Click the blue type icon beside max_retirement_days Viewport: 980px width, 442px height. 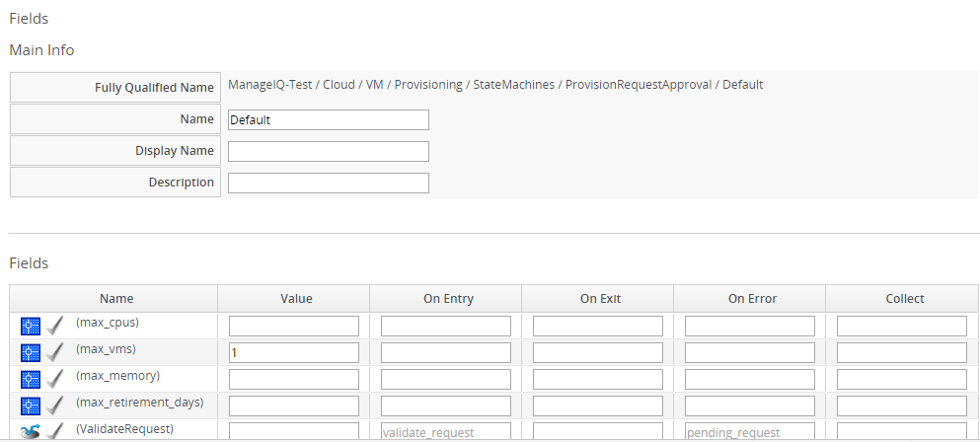point(31,405)
